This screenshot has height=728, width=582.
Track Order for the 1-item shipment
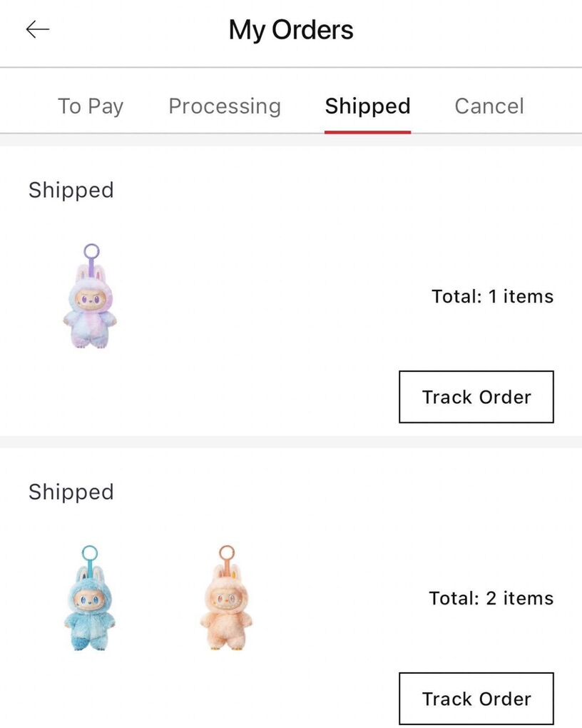[x=476, y=397]
